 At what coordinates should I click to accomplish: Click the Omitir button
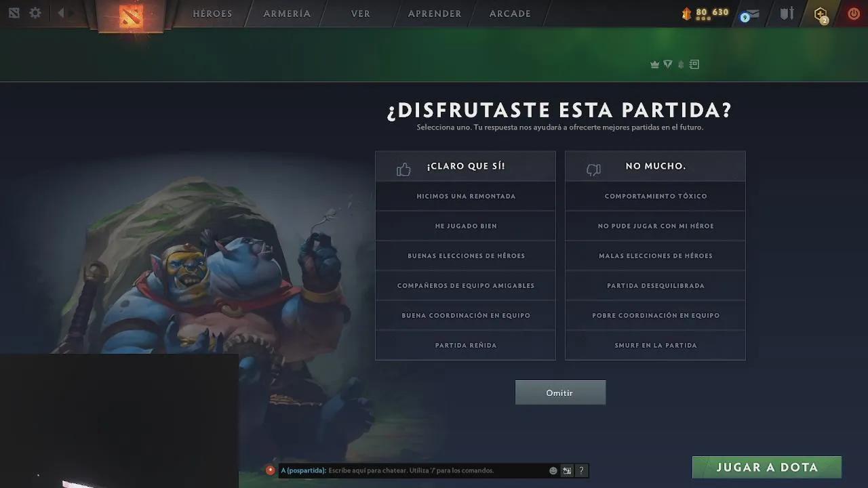pos(560,392)
